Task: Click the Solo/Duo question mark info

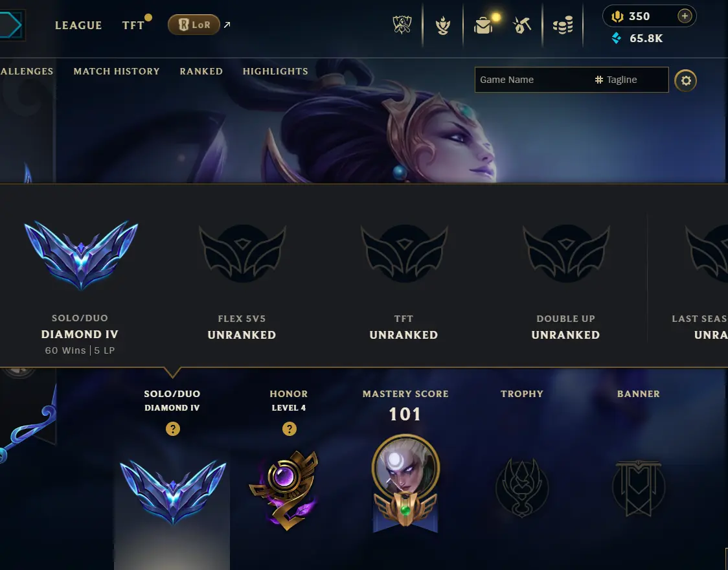Action: (173, 429)
